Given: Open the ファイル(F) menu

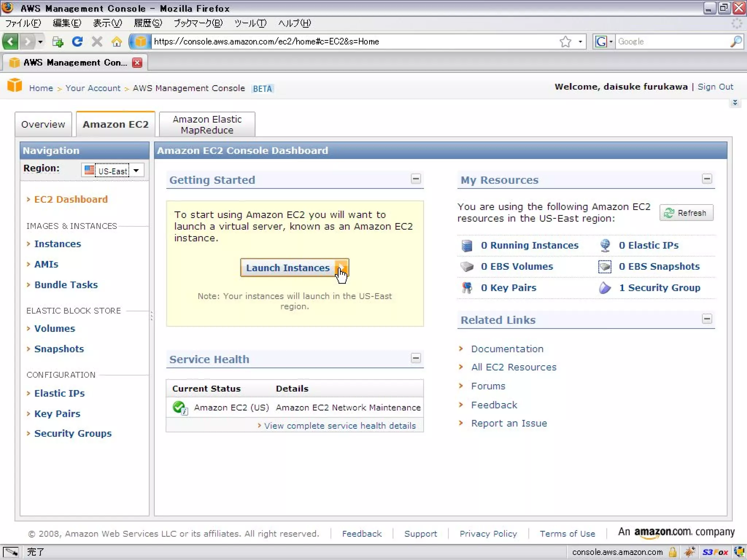Looking at the screenshot, I should 23,23.
